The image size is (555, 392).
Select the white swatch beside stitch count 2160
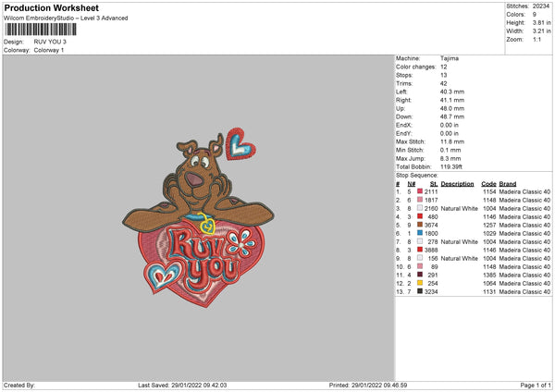pyautogui.click(x=420, y=208)
